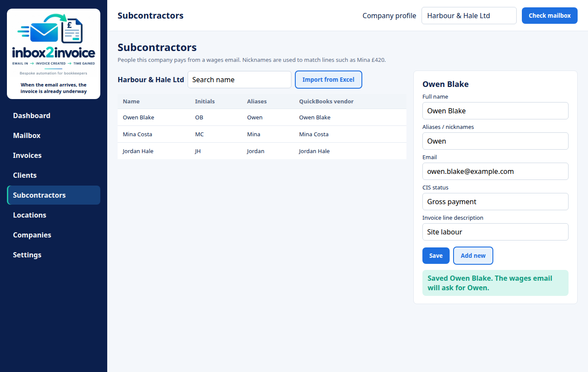This screenshot has width=588, height=372.
Task: Open the Locations page
Action: point(54,215)
